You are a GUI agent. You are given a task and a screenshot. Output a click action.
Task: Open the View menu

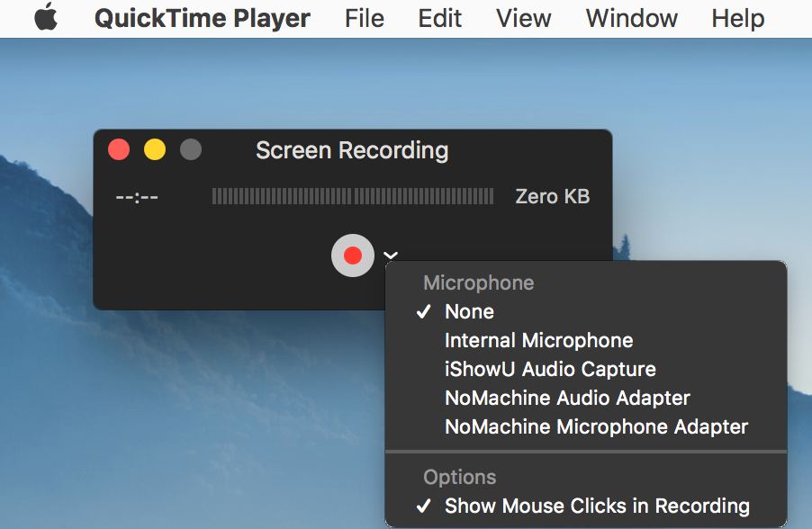[524, 19]
